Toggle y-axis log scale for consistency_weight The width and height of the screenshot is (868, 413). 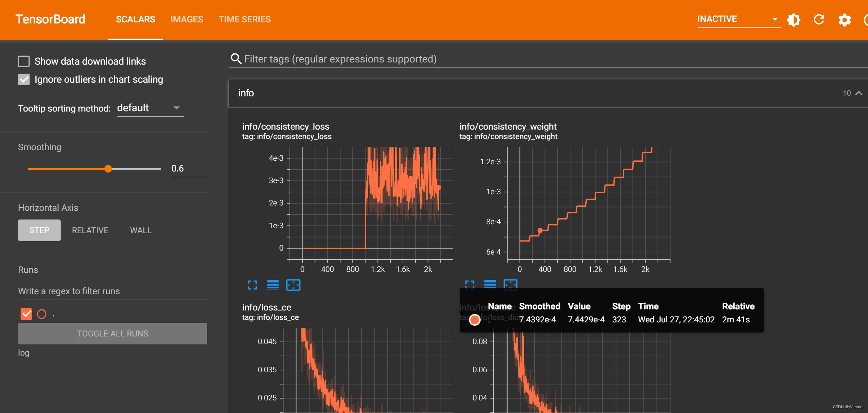(490, 284)
